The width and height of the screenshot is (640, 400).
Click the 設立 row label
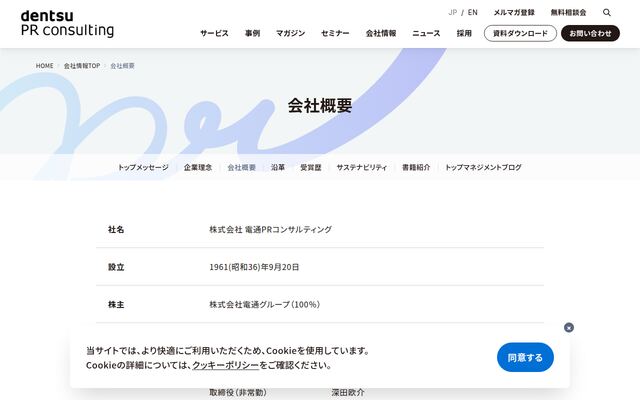tap(116, 267)
